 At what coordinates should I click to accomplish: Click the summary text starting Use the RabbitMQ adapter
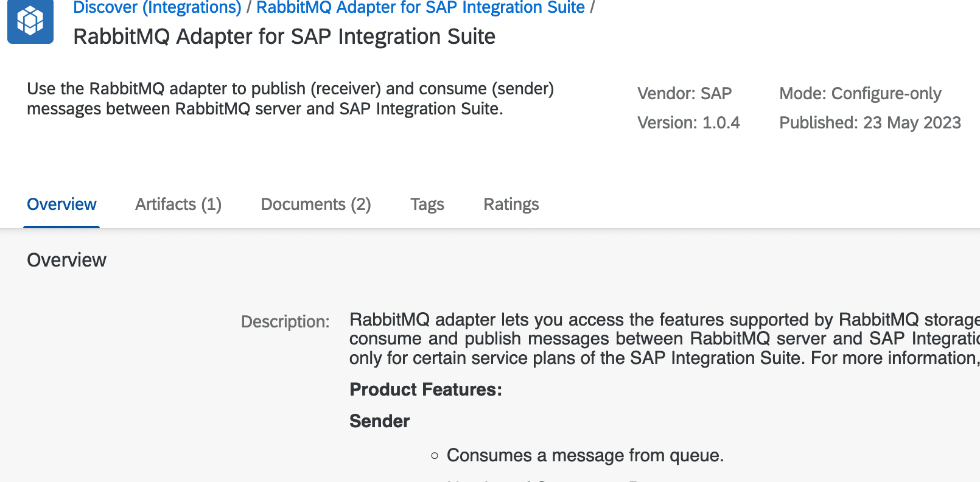(290, 99)
